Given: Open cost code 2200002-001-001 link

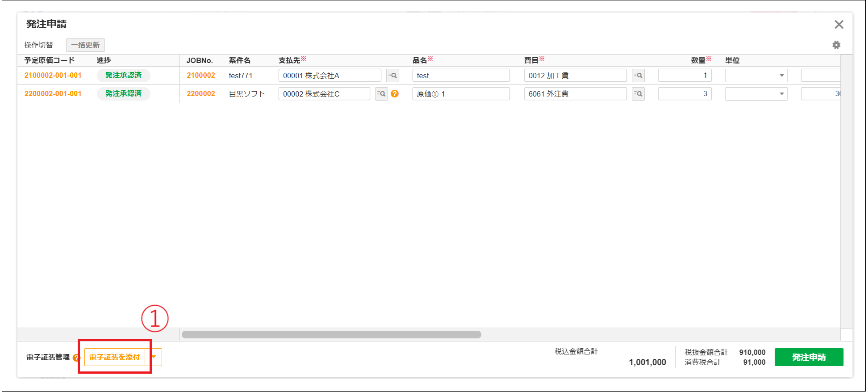Looking at the screenshot, I should tap(53, 94).
